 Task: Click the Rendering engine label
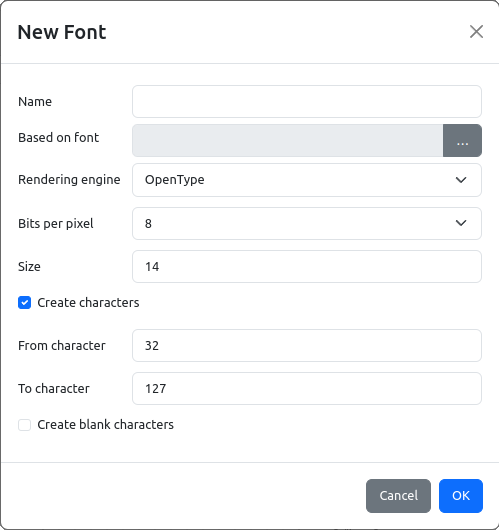69,180
